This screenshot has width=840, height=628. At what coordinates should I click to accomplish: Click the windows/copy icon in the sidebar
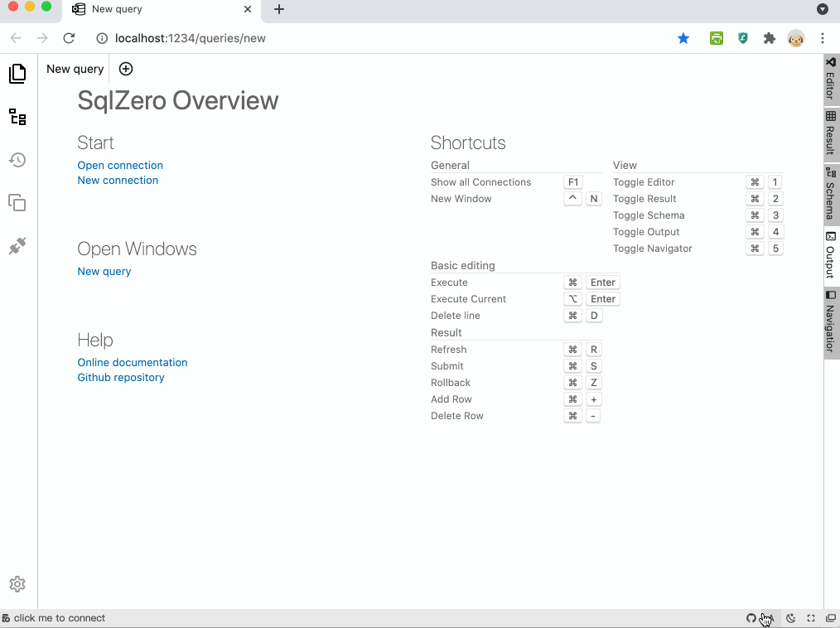tap(17, 203)
